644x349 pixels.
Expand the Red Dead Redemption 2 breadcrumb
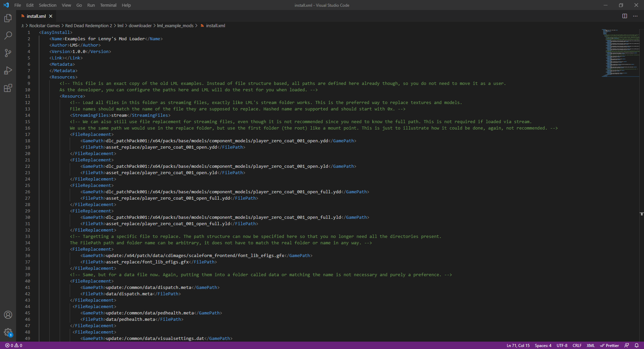89,26
